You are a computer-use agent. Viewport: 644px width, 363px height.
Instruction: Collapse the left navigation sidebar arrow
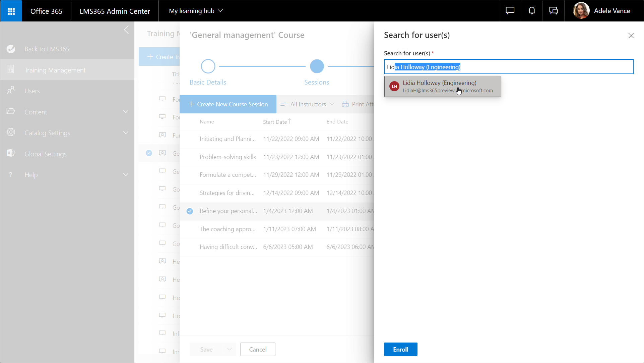pos(126,30)
